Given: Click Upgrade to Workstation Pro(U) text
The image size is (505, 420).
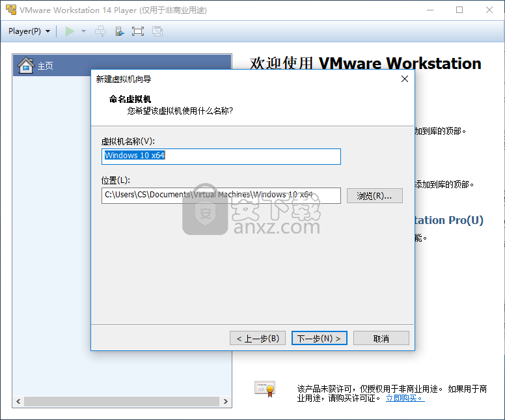Looking at the screenshot, I should coord(449,220).
